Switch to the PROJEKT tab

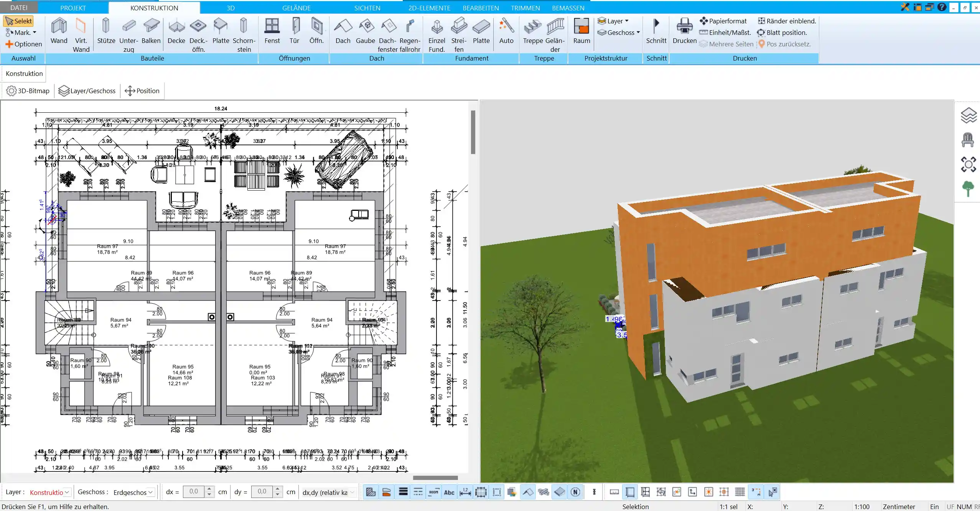point(73,8)
